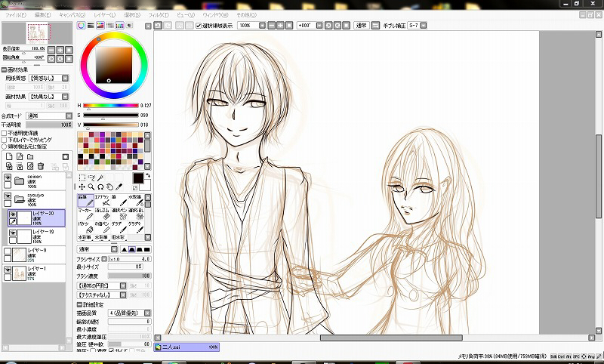Hide layer レイヤー19 eye icon

[x=13, y=233]
